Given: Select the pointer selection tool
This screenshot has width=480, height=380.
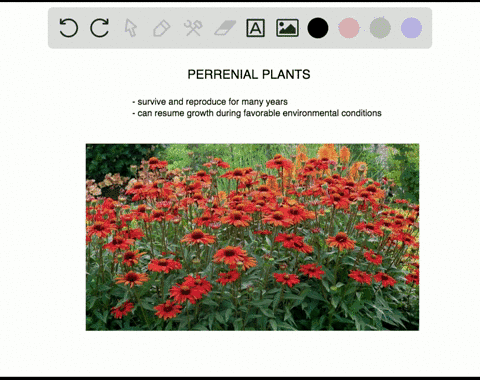Looking at the screenshot, I should 130,28.
